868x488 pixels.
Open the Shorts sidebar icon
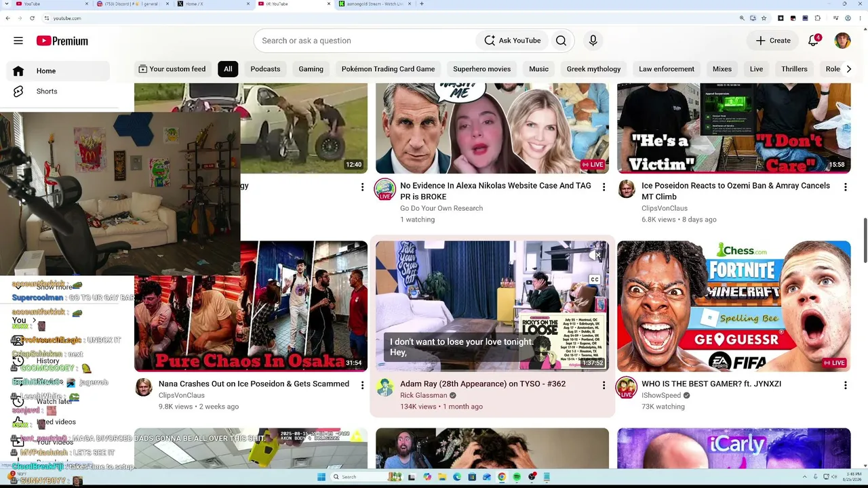pyautogui.click(x=18, y=91)
